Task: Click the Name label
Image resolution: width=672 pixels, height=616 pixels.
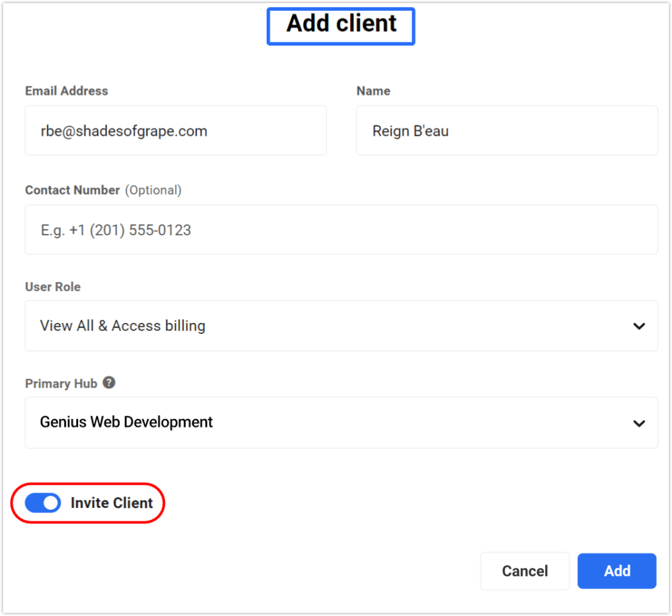Action: coord(373,91)
